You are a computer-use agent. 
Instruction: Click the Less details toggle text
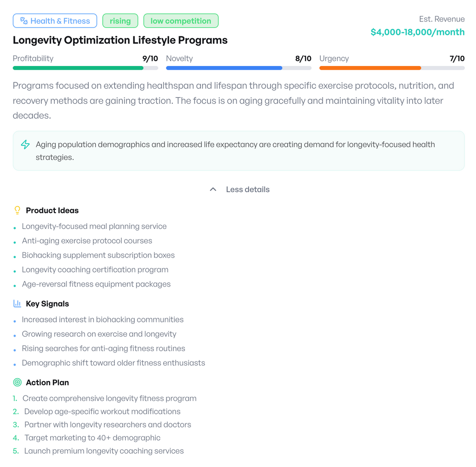pyautogui.click(x=248, y=189)
